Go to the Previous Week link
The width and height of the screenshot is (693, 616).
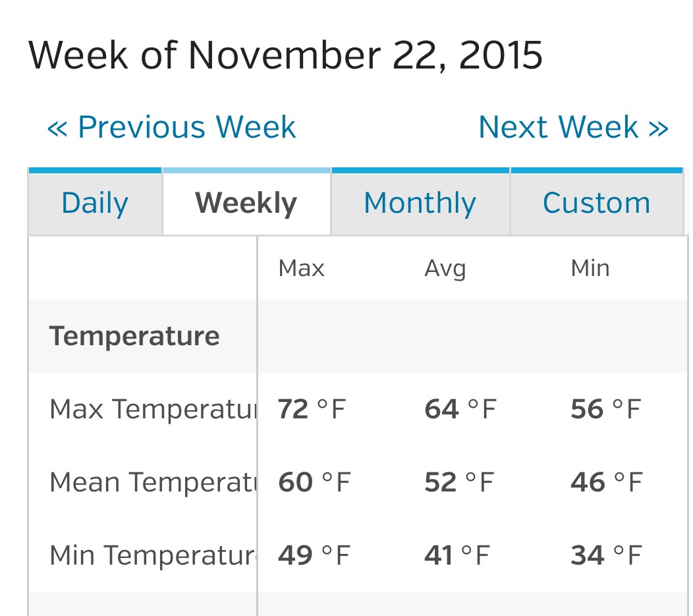[171, 127]
